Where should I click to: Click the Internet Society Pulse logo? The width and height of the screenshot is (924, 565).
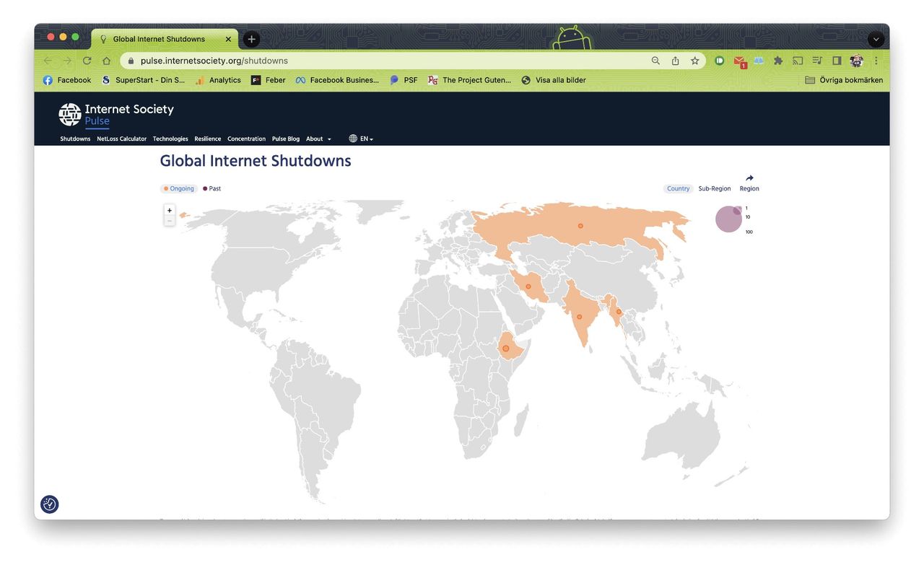(116, 114)
